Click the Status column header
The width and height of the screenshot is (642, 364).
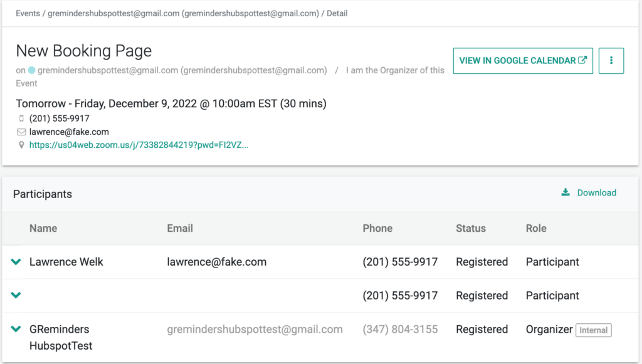471,228
